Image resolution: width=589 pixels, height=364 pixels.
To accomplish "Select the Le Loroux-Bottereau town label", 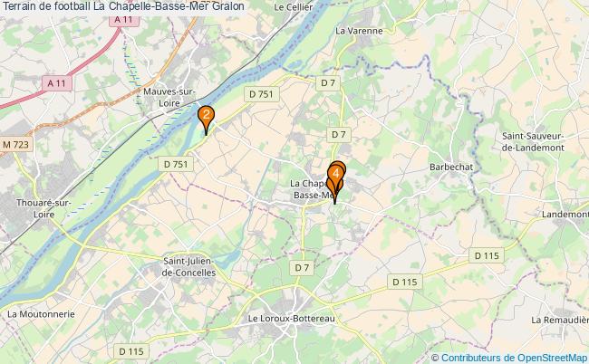I will [x=291, y=319].
